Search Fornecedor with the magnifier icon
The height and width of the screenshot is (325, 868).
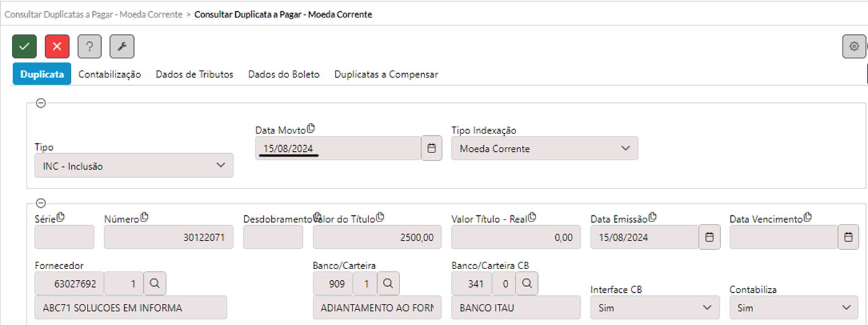[x=155, y=283]
